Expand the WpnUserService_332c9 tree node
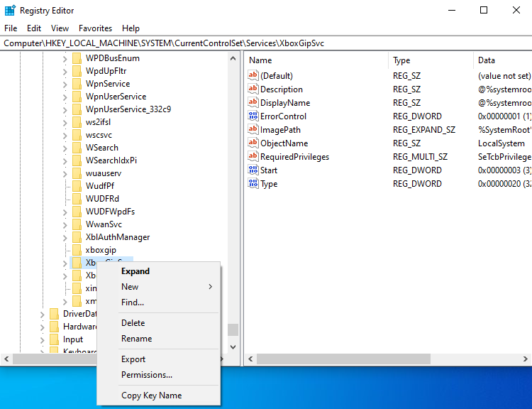Image resolution: width=532 pixels, height=409 pixels. point(65,110)
